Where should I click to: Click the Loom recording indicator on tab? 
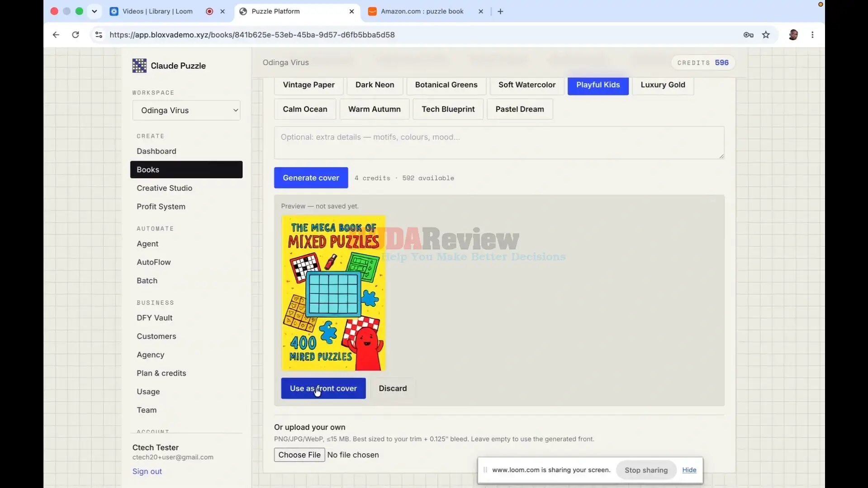pyautogui.click(x=209, y=11)
